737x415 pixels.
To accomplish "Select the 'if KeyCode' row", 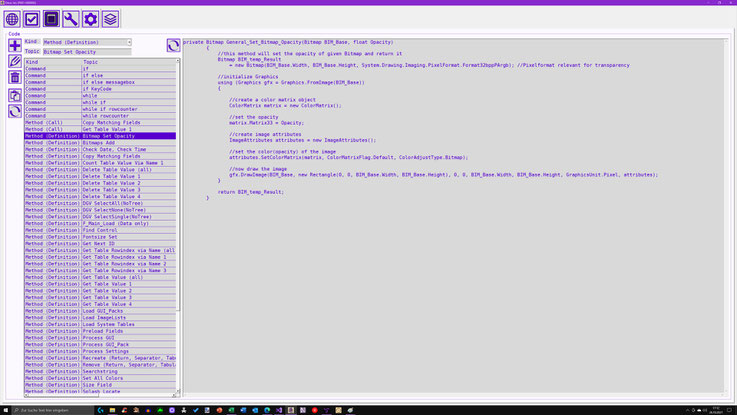I will click(100, 89).
